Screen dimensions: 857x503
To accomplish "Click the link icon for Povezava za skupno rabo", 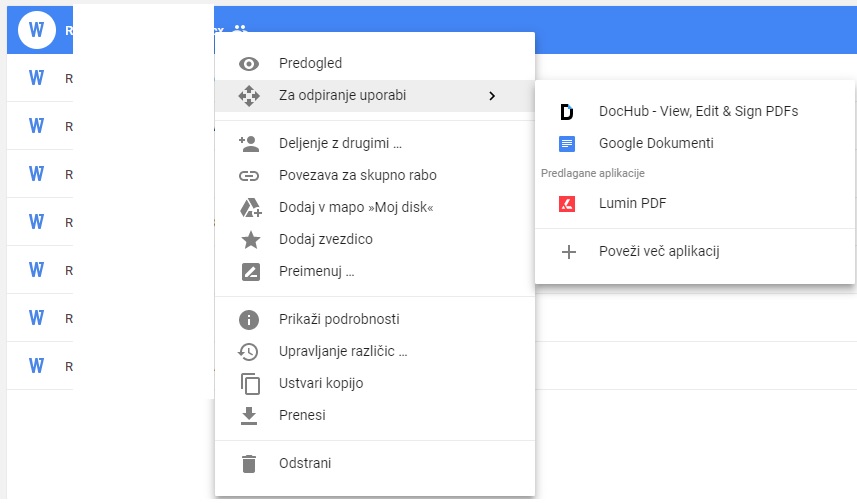I will 249,176.
